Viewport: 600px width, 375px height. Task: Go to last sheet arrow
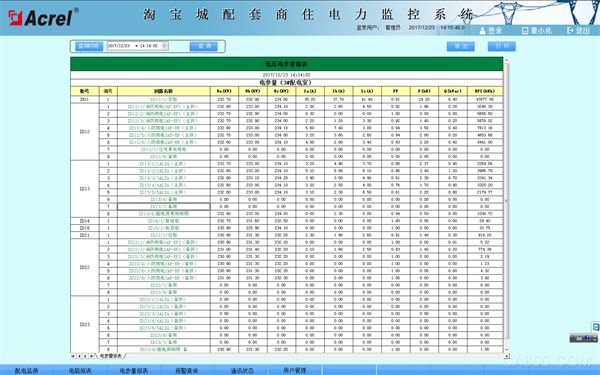coord(91,356)
